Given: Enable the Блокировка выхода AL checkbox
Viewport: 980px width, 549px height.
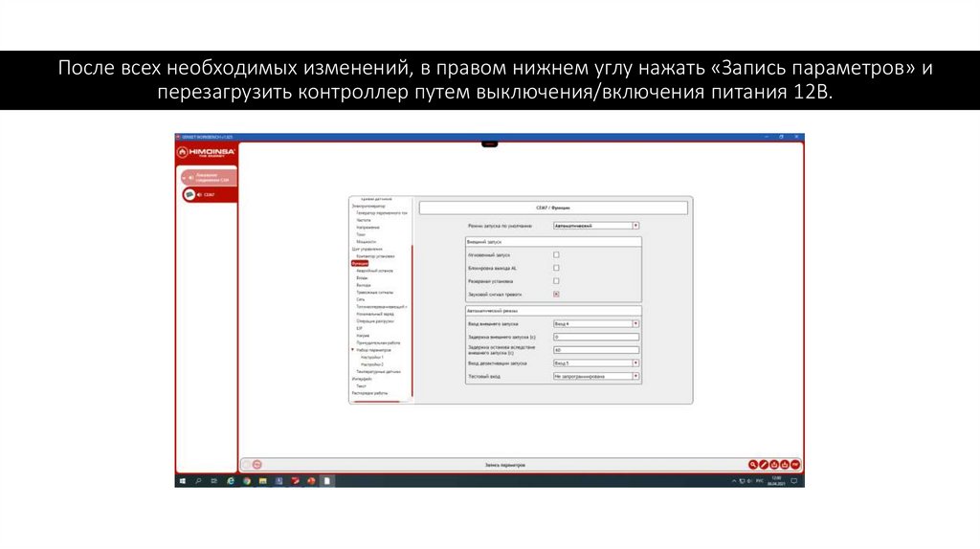Looking at the screenshot, I should 556,268.
